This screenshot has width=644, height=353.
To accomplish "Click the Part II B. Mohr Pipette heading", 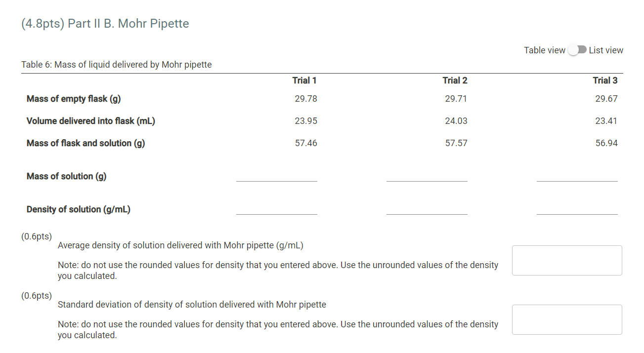I will 104,23.
